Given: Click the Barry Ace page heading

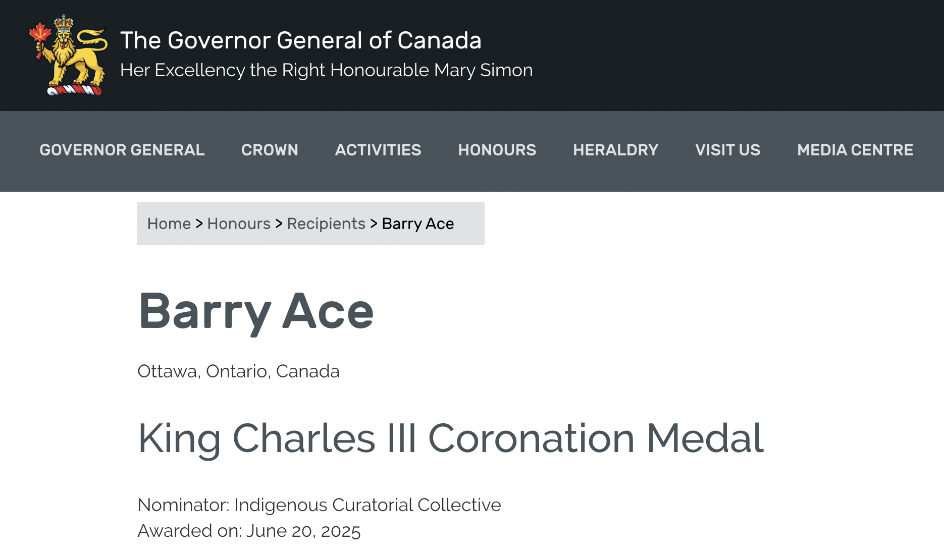Looking at the screenshot, I should (x=256, y=311).
